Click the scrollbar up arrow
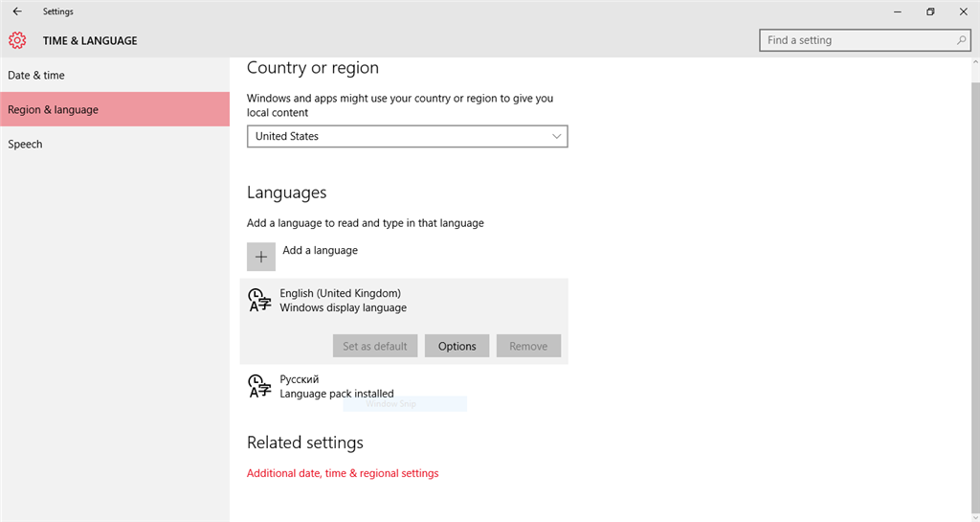Image resolution: width=980 pixels, height=522 pixels. [x=975, y=62]
